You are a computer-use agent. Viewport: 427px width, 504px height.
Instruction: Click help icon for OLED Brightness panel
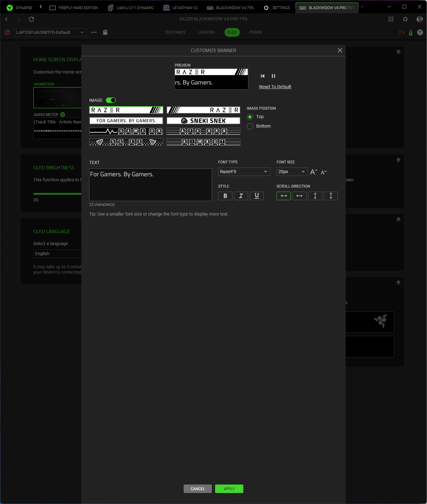398,160
